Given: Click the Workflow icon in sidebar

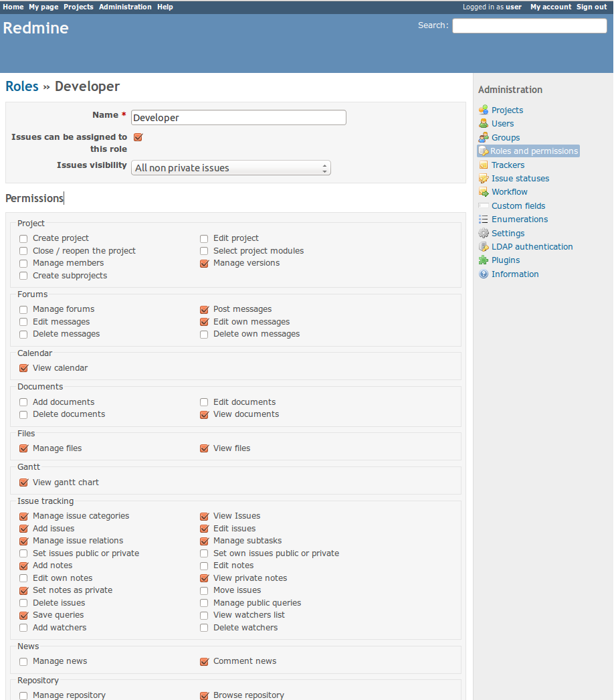Looking at the screenshot, I should 484,192.
